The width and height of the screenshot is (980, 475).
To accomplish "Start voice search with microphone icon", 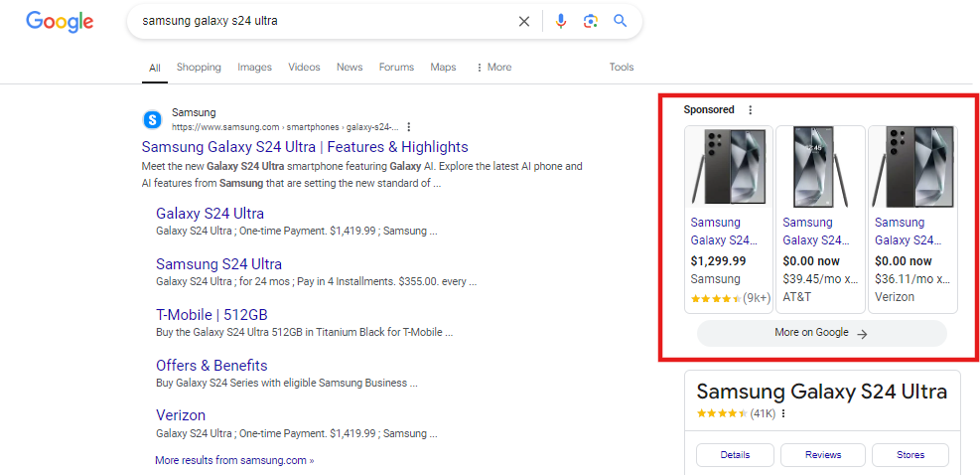I will click(561, 21).
